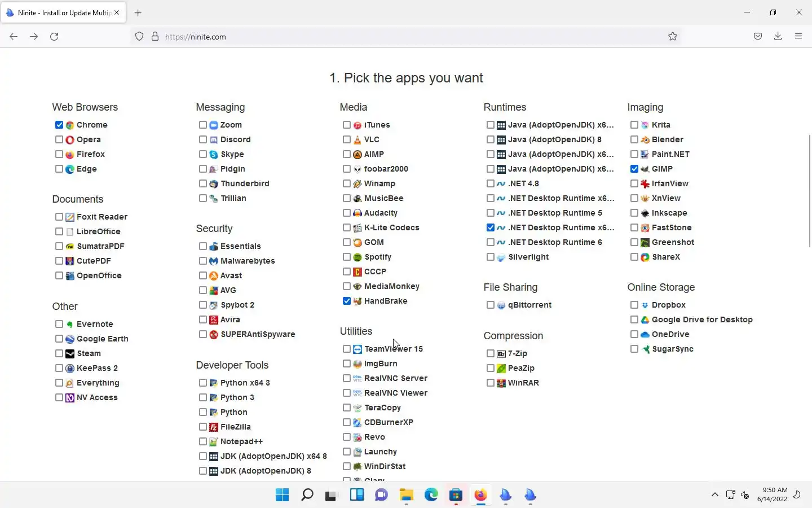
Task: Click the page vertical scrollbar
Action: click(810, 191)
